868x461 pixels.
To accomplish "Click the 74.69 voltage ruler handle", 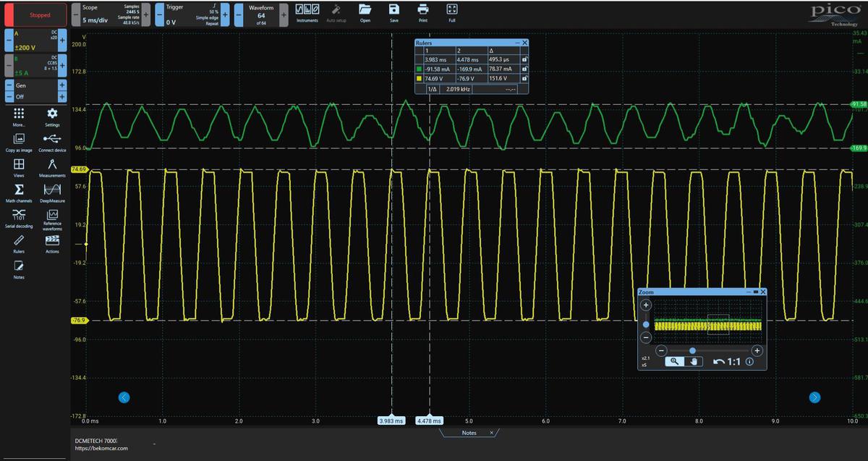I will coord(79,169).
